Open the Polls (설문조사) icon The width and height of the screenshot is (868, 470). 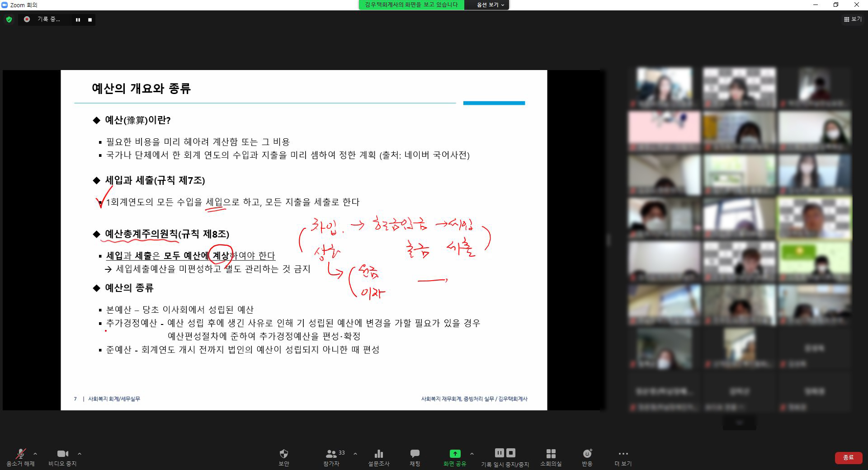coord(378,454)
